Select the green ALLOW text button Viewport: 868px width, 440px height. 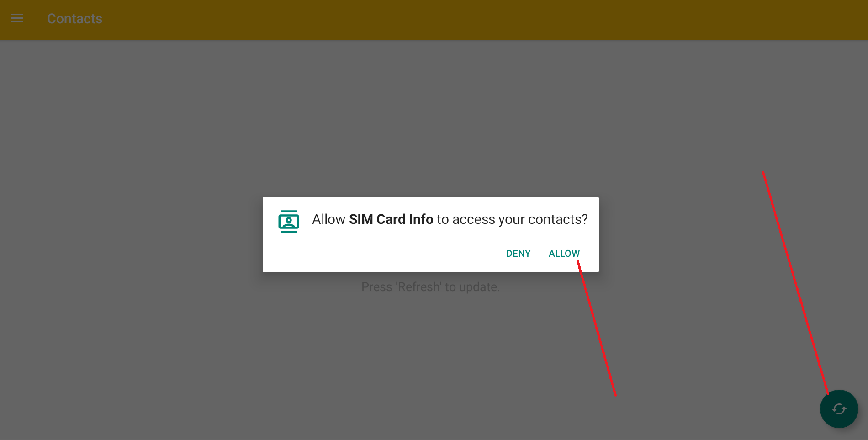pyautogui.click(x=564, y=254)
